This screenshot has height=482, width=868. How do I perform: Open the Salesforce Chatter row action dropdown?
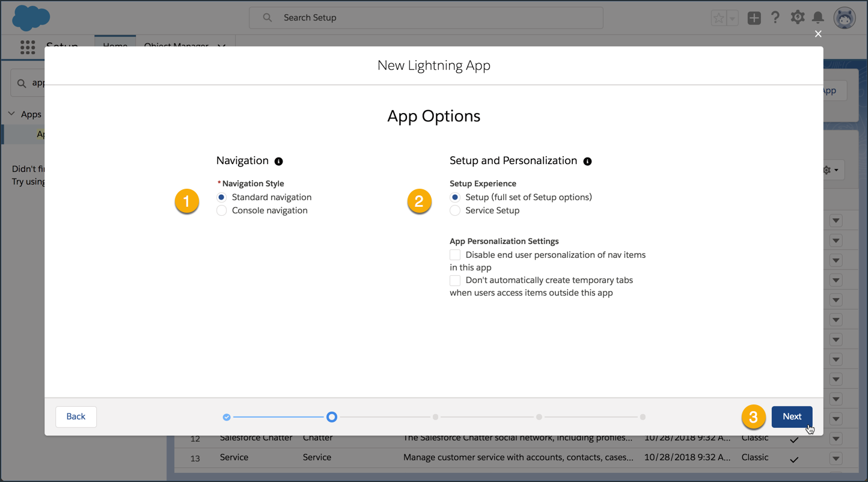pos(836,439)
